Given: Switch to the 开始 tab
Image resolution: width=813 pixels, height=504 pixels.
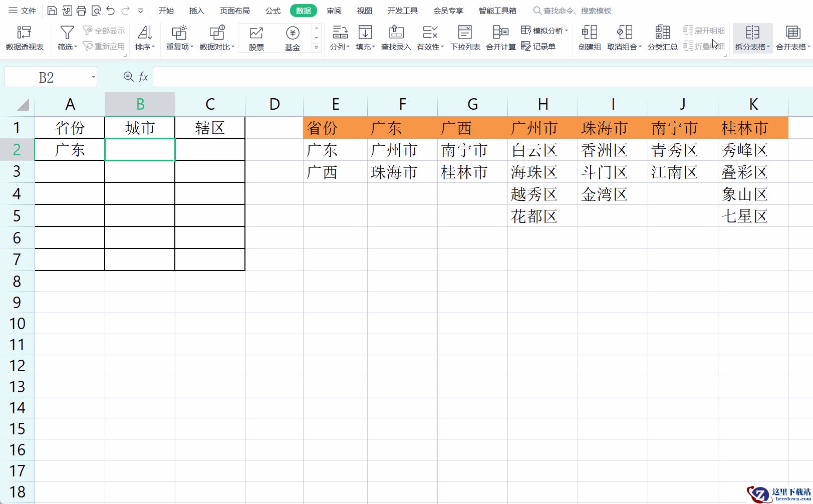Looking at the screenshot, I should (x=166, y=11).
